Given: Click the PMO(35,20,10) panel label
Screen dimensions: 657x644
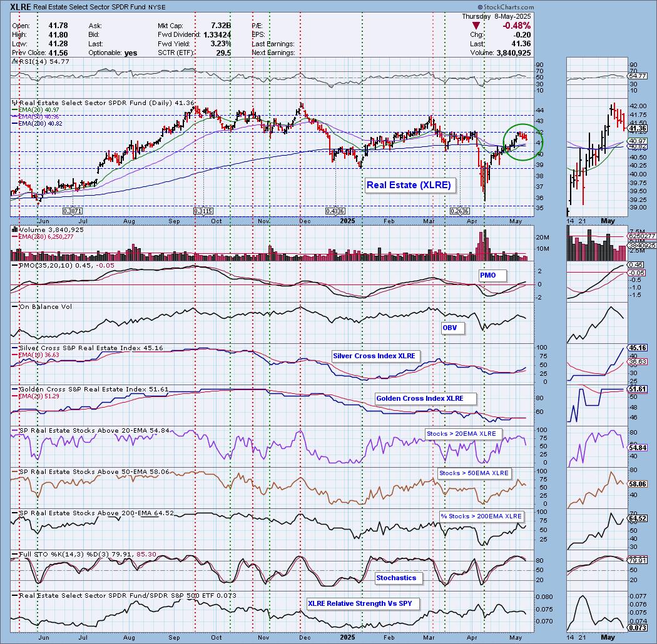Looking at the screenshot, I should point(61,266).
